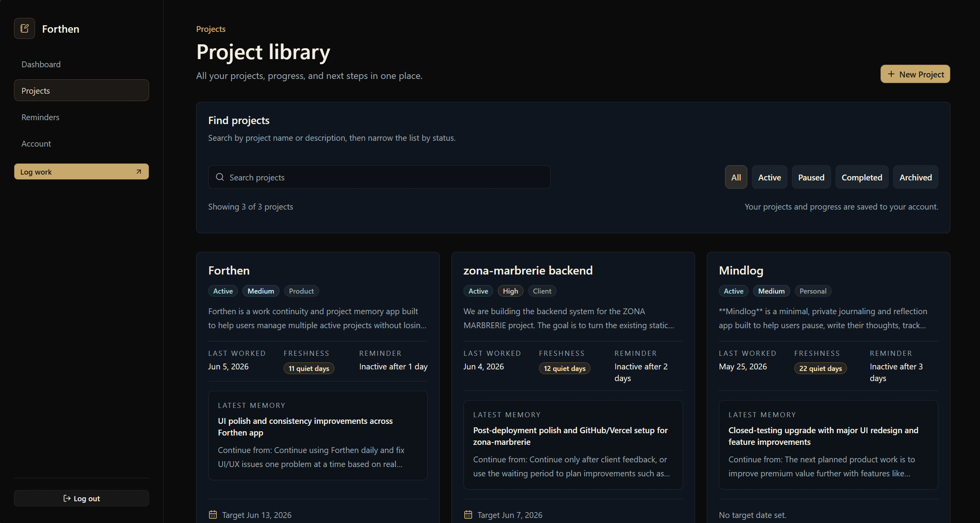
Task: Show Completed projects
Action: pos(862,177)
